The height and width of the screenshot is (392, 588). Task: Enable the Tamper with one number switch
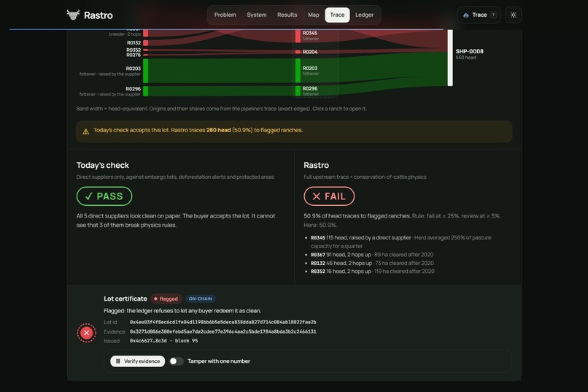tap(177, 361)
